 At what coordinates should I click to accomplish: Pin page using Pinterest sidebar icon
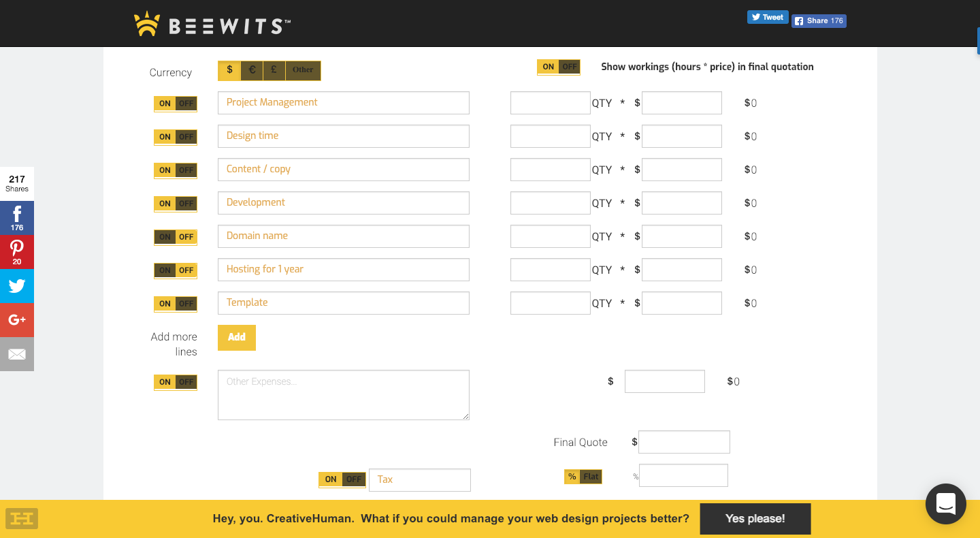17,252
